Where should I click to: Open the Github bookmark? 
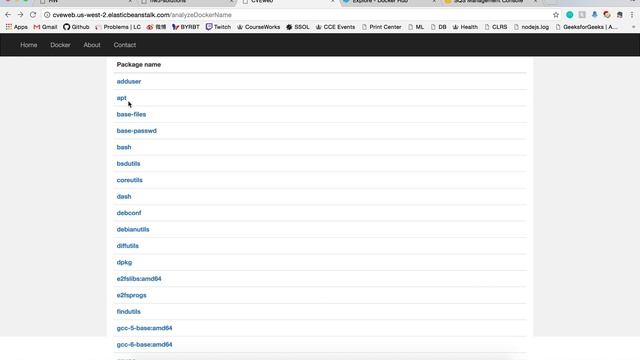pos(76,27)
